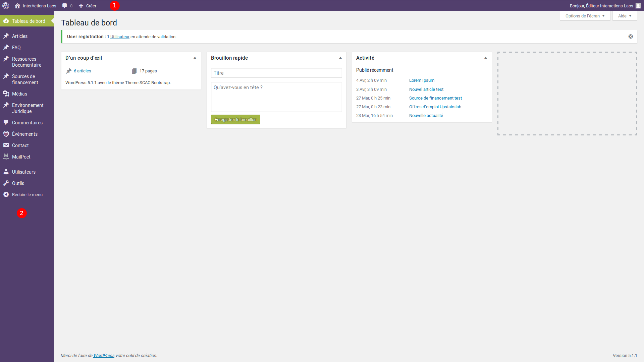Dismiss the User registration notice

click(x=631, y=37)
